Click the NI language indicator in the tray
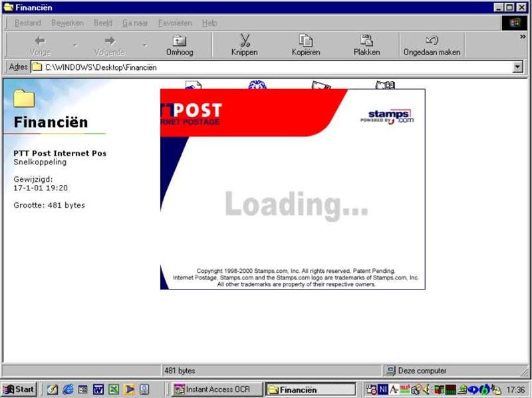The height and width of the screenshot is (398, 532). [383, 389]
